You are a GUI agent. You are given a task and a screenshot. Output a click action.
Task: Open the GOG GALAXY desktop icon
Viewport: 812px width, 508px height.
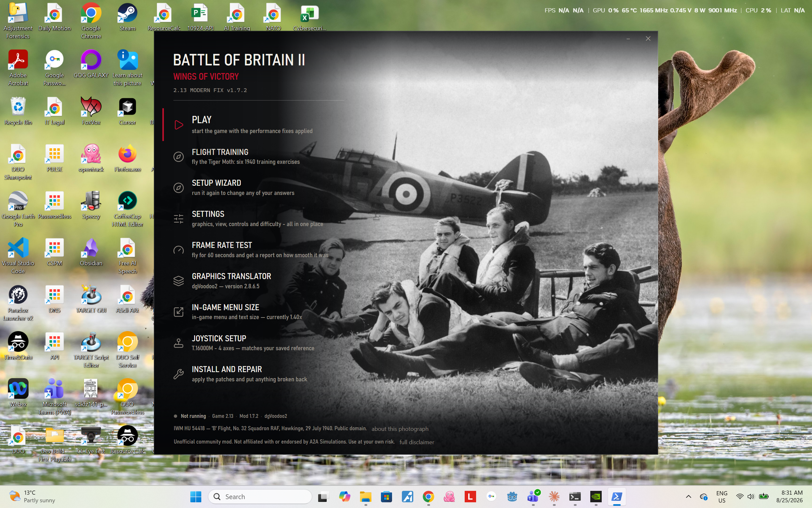tap(91, 64)
